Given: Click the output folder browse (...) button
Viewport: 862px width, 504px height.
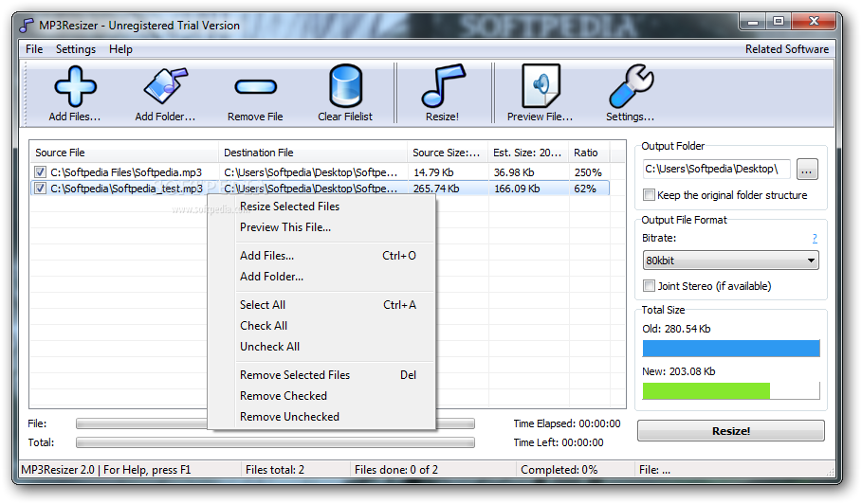Looking at the screenshot, I should click(806, 169).
